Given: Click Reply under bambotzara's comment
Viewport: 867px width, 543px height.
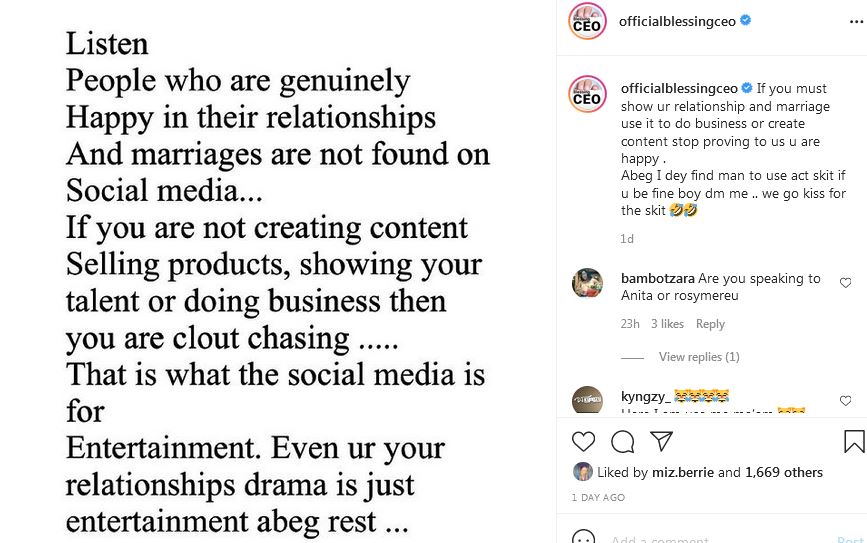Looking at the screenshot, I should click(710, 324).
